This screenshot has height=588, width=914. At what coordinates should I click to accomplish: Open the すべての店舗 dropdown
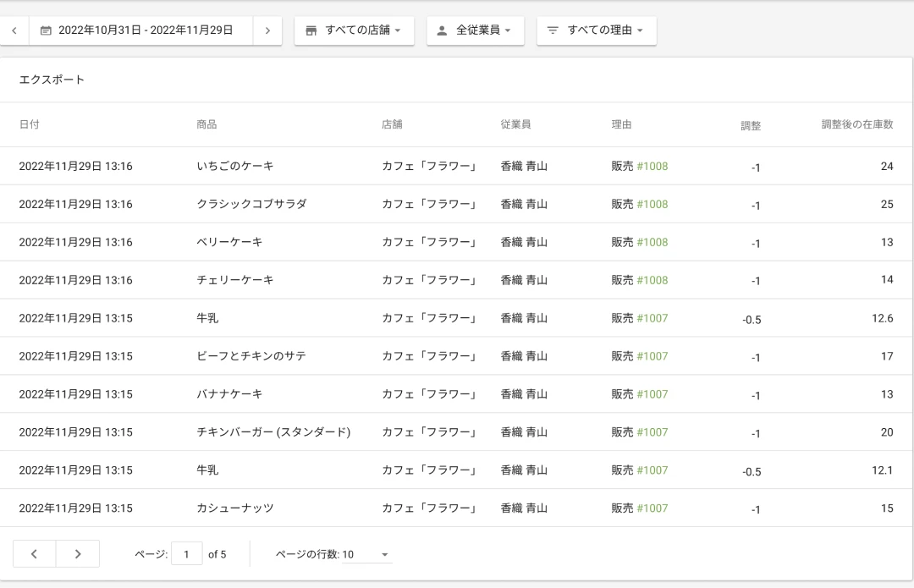[x=354, y=30]
